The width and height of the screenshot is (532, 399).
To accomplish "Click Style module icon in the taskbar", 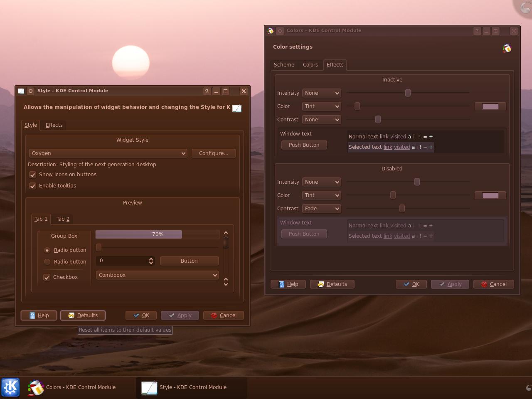I will pos(149,387).
